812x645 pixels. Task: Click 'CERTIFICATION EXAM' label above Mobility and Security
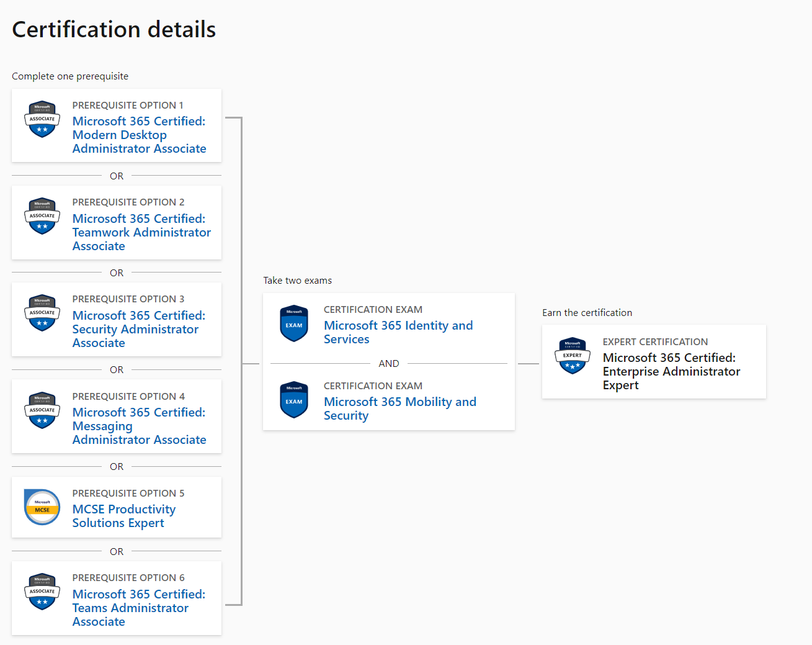click(373, 386)
